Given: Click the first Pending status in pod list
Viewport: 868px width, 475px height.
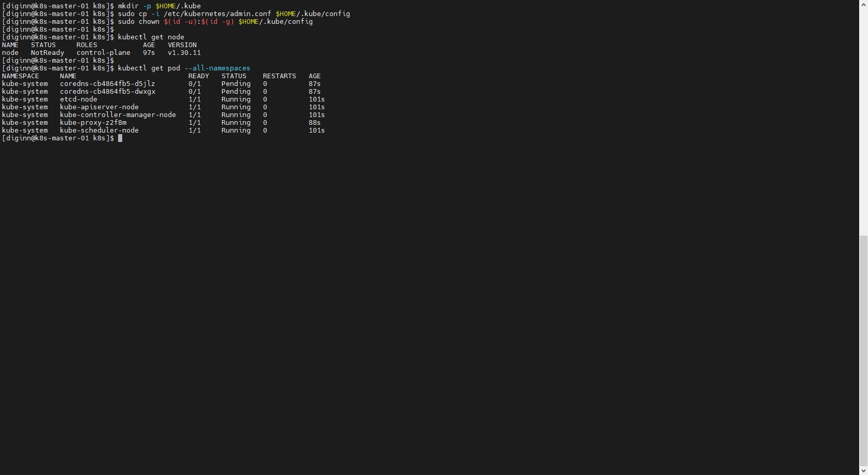Looking at the screenshot, I should click(x=236, y=84).
